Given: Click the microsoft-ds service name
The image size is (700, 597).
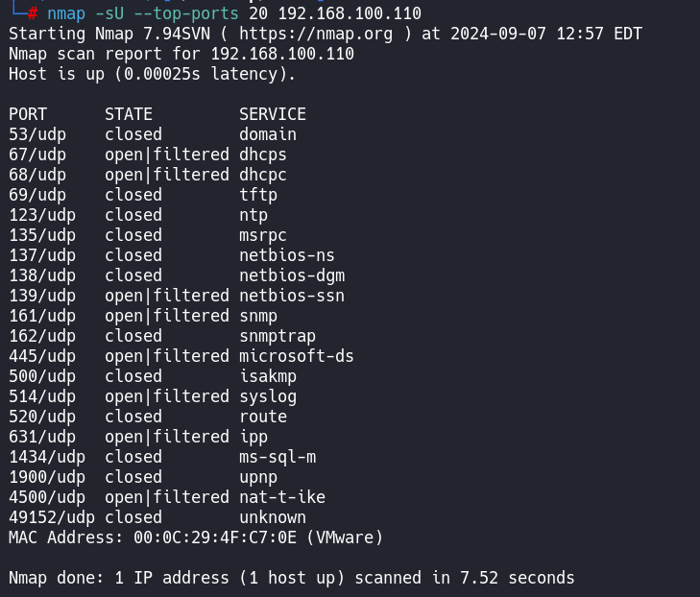Looking at the screenshot, I should 297,356.
